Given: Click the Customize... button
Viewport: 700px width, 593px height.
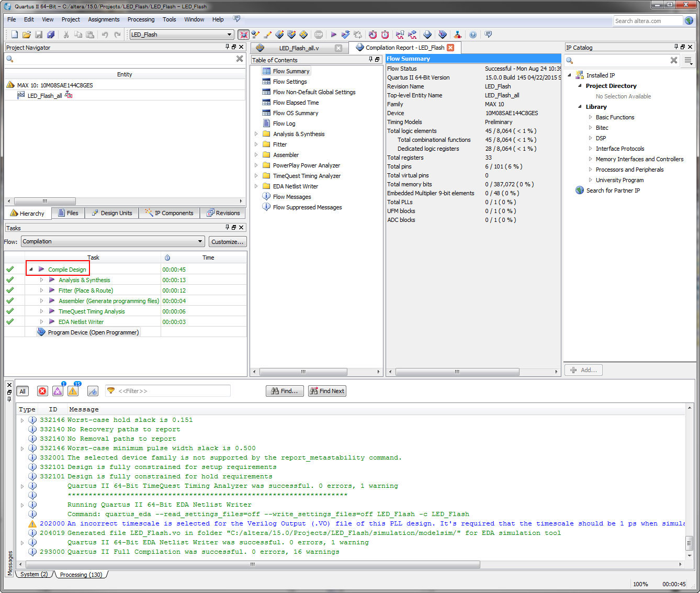Looking at the screenshot, I should tap(228, 241).
